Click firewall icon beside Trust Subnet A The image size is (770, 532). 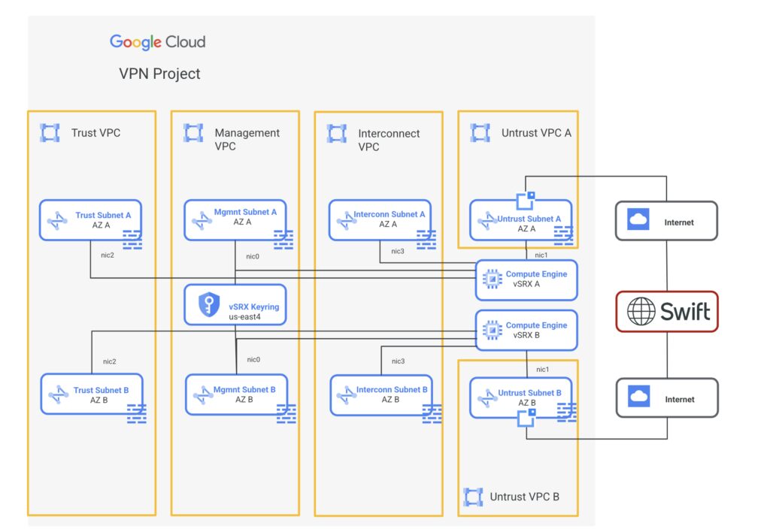coord(132,240)
